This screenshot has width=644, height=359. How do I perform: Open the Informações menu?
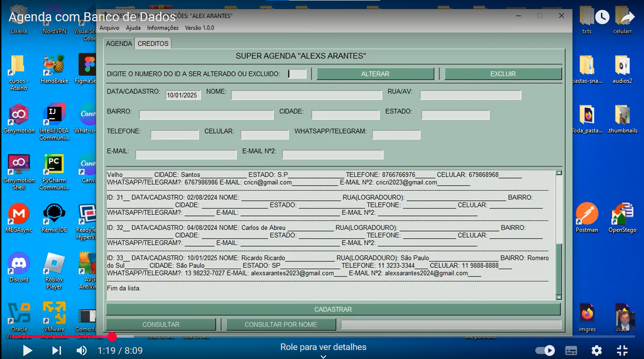pos(163,28)
